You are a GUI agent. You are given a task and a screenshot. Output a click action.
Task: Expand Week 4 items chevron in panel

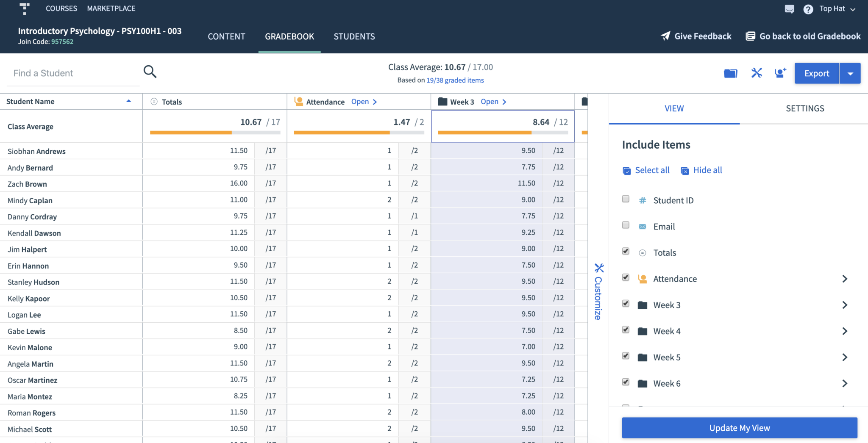pyautogui.click(x=845, y=331)
